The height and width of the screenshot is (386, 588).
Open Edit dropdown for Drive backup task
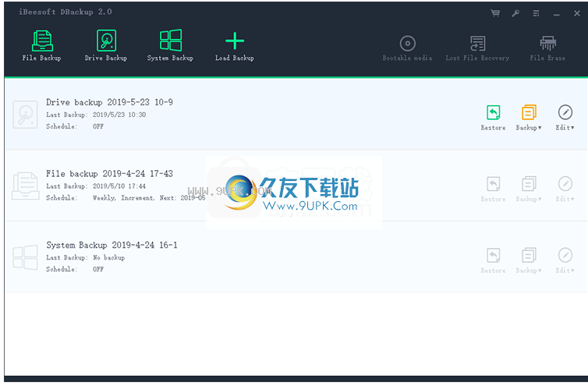click(565, 118)
